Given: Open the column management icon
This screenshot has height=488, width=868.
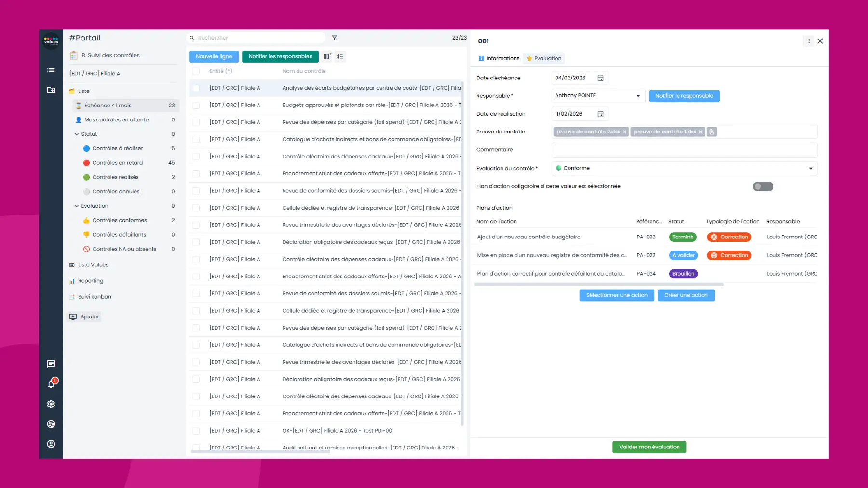Looking at the screenshot, I should click(x=327, y=56).
